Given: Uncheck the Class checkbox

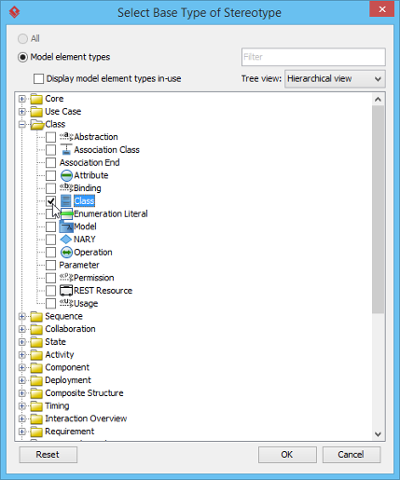Looking at the screenshot, I should click(51, 201).
